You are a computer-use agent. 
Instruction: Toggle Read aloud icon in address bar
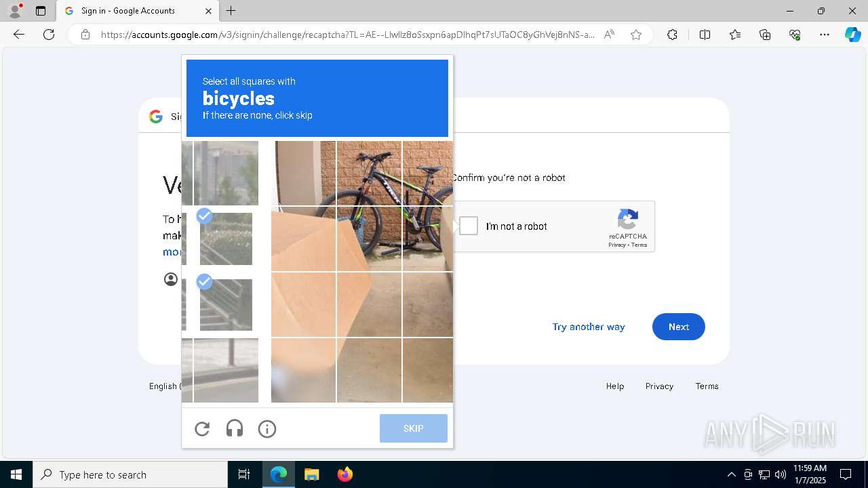point(609,35)
